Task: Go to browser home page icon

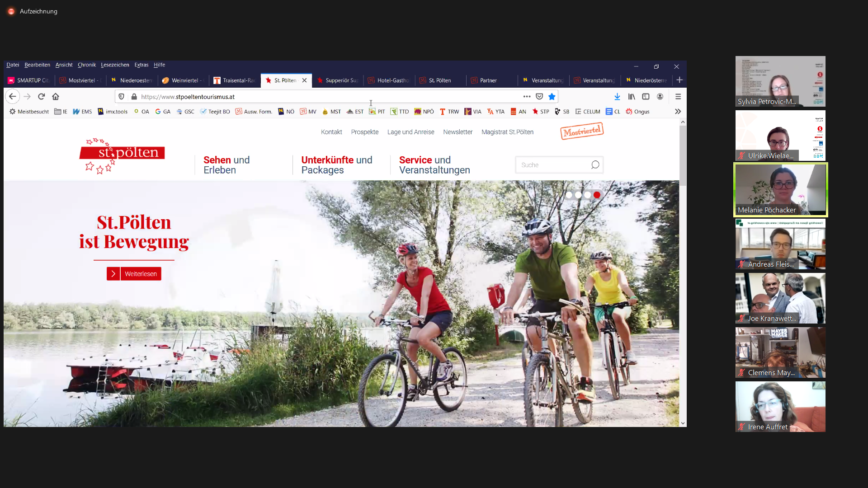Action: point(56,97)
